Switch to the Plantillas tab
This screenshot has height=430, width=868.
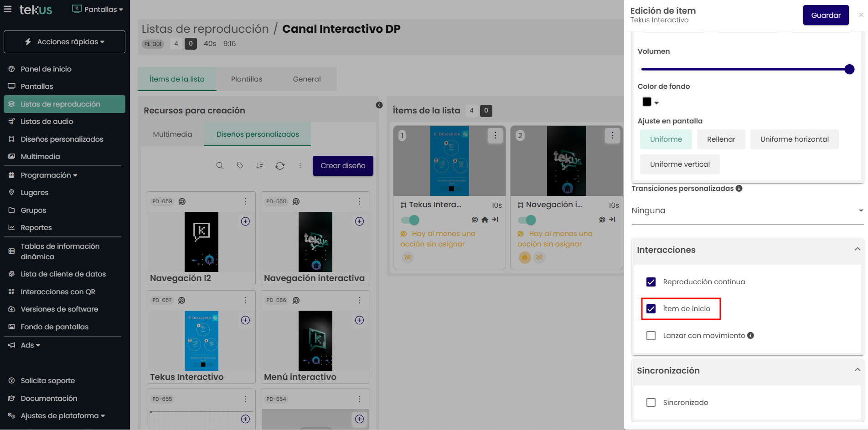pyautogui.click(x=246, y=79)
